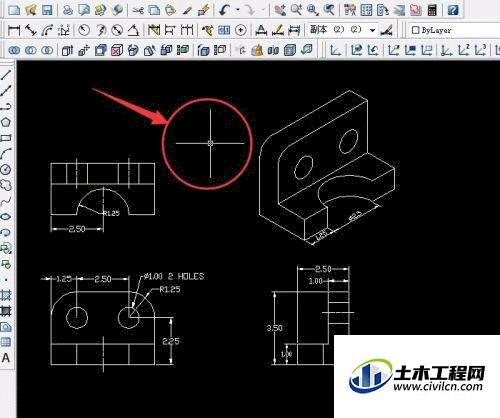Viewport: 500px width, 418px height.
Task: Save the drawing with the floppy icon
Action: [x=47, y=10]
